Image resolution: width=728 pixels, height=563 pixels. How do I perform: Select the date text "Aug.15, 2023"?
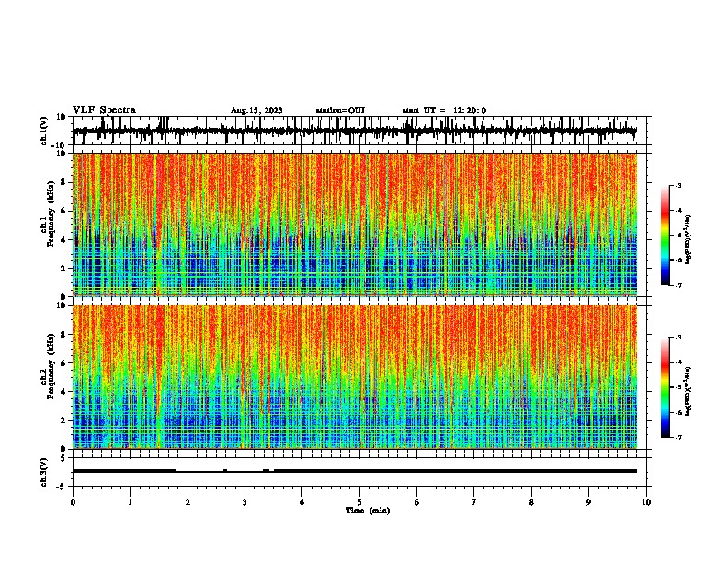[256, 110]
